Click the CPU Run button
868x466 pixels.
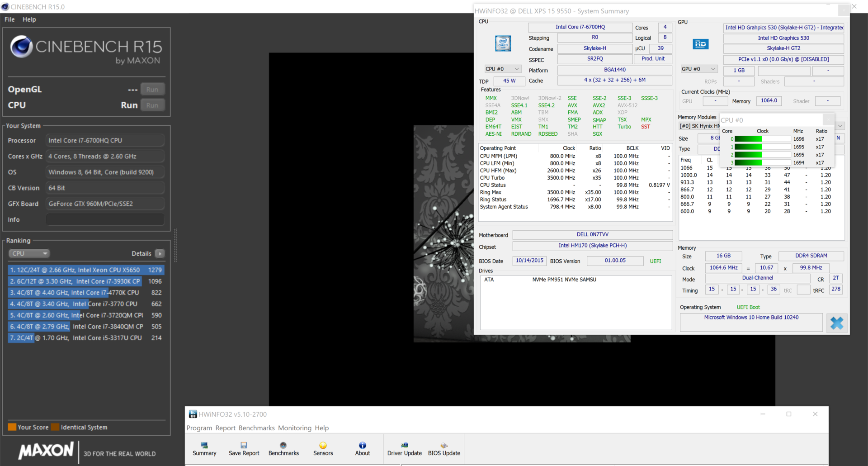pos(152,105)
